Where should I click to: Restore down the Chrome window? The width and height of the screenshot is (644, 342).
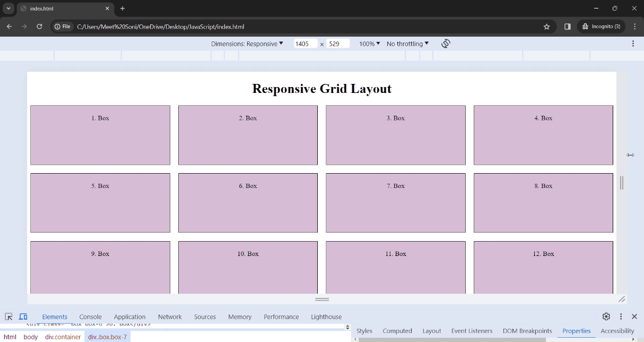coord(615,8)
